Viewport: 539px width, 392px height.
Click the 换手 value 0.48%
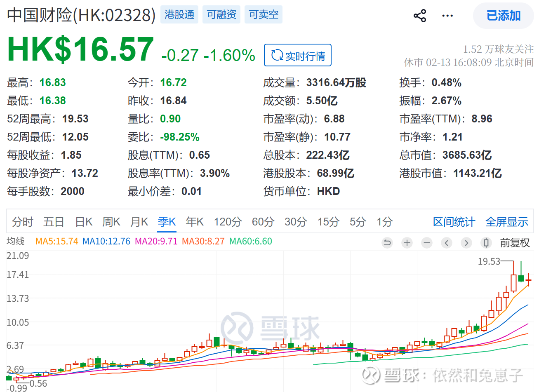(x=447, y=82)
